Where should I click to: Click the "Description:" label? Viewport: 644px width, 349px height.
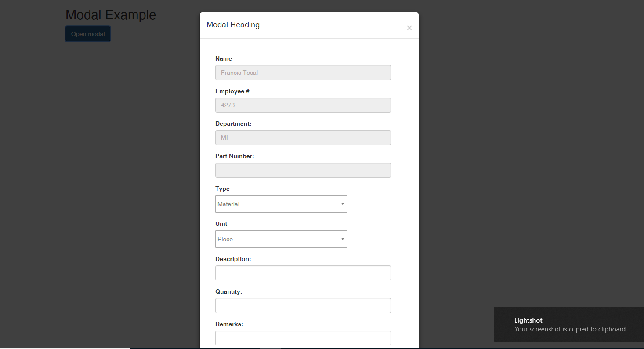click(233, 259)
